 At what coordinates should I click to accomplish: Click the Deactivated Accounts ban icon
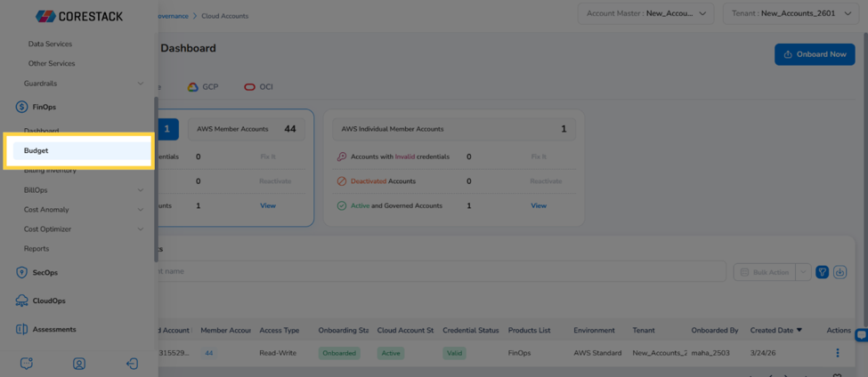tap(342, 181)
